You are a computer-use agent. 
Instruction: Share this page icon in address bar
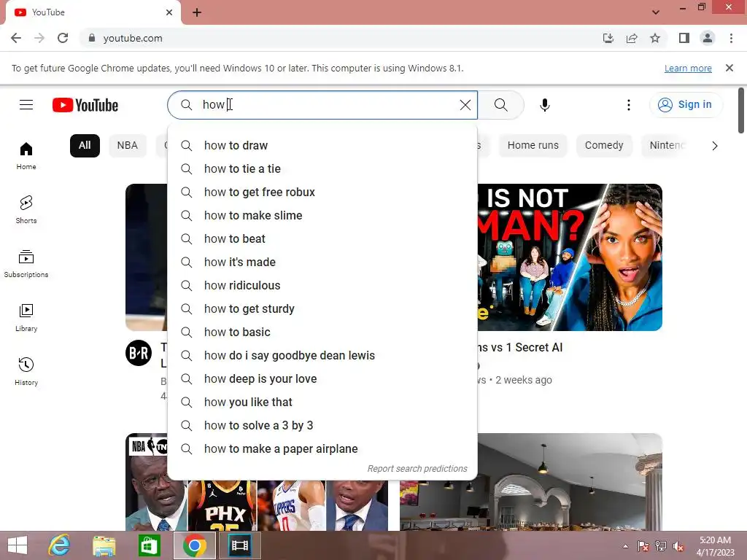(632, 38)
